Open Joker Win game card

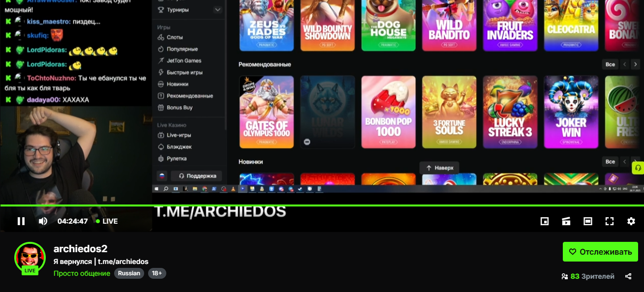[x=571, y=112]
